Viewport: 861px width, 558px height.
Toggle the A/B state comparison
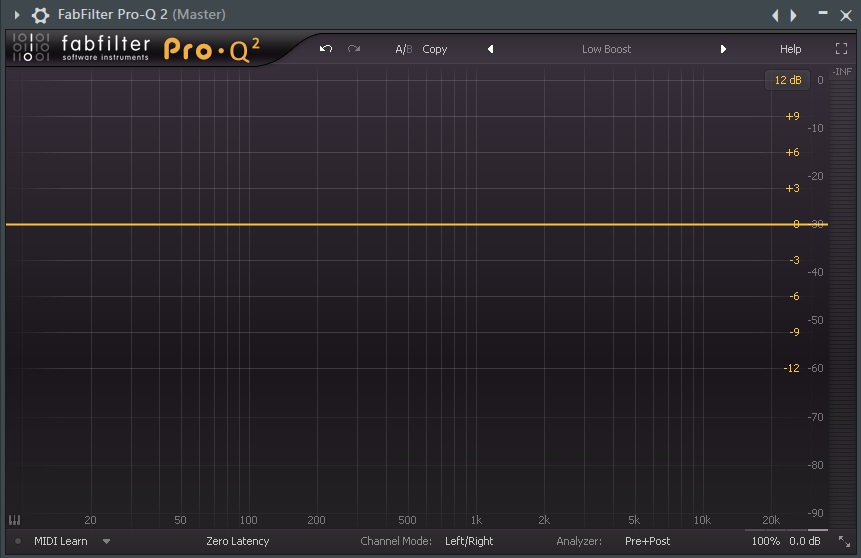pyautogui.click(x=404, y=49)
